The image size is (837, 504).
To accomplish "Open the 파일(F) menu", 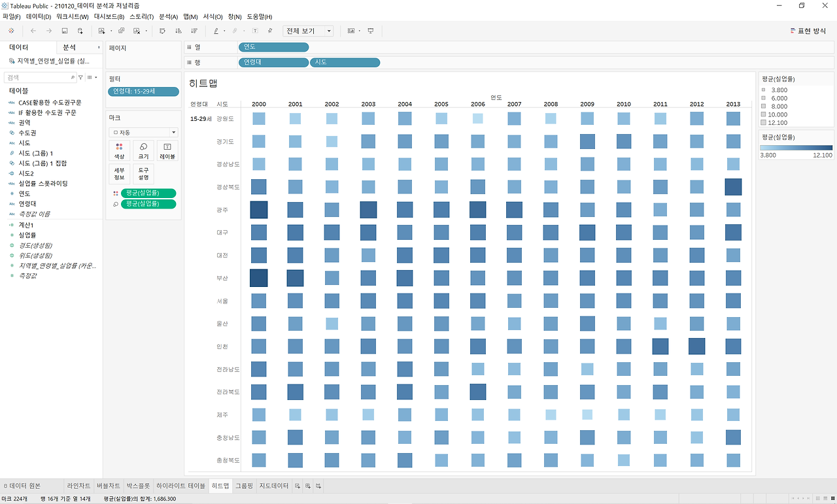I will 12,16.
